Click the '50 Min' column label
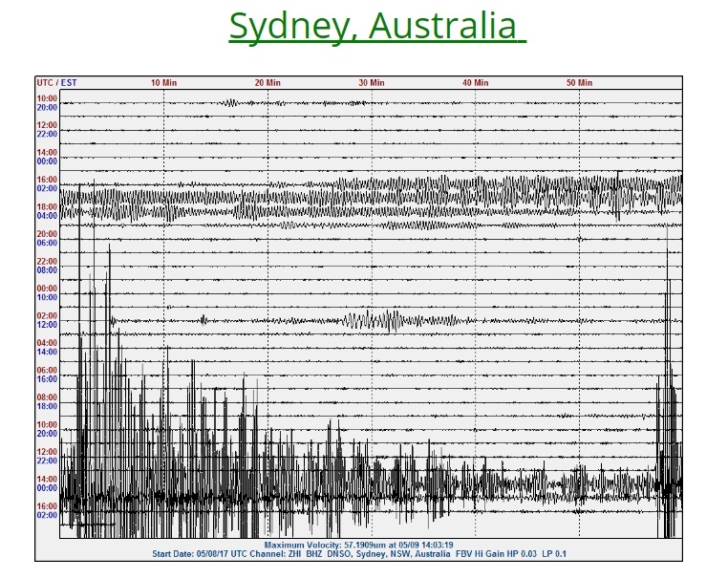The height and width of the screenshot is (579, 728). (x=579, y=83)
